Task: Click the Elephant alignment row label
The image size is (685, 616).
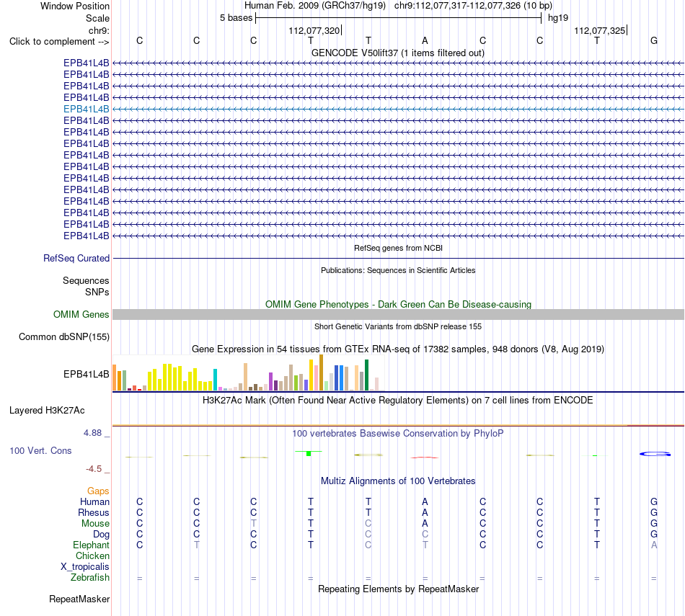Action: pyautogui.click(x=92, y=545)
